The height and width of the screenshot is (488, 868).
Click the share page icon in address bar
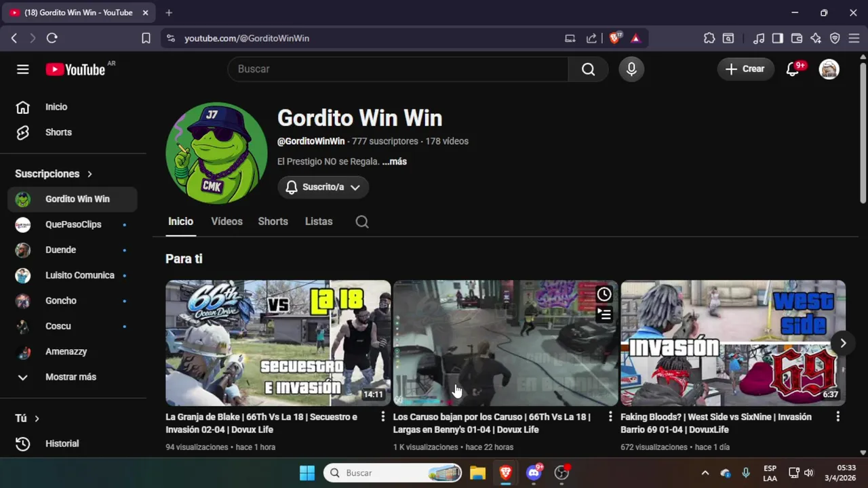[x=591, y=39]
